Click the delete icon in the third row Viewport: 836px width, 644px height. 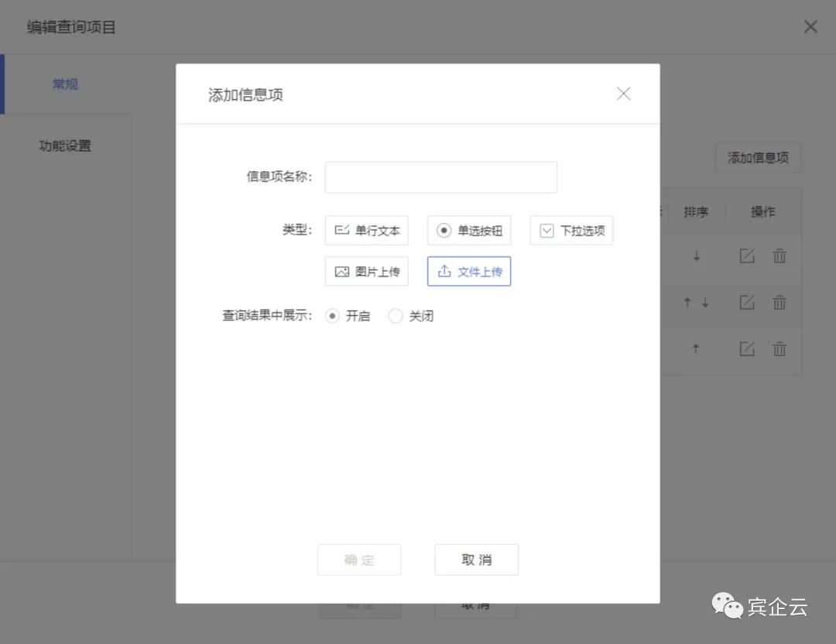779,349
